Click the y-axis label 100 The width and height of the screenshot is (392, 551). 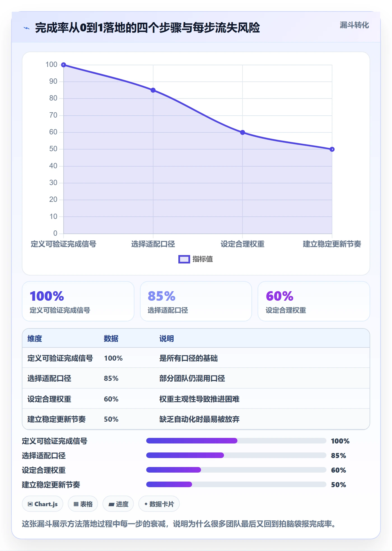click(52, 65)
